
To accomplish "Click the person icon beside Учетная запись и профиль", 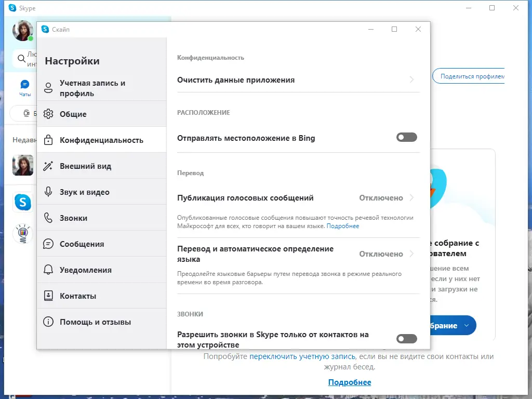I will coord(48,88).
